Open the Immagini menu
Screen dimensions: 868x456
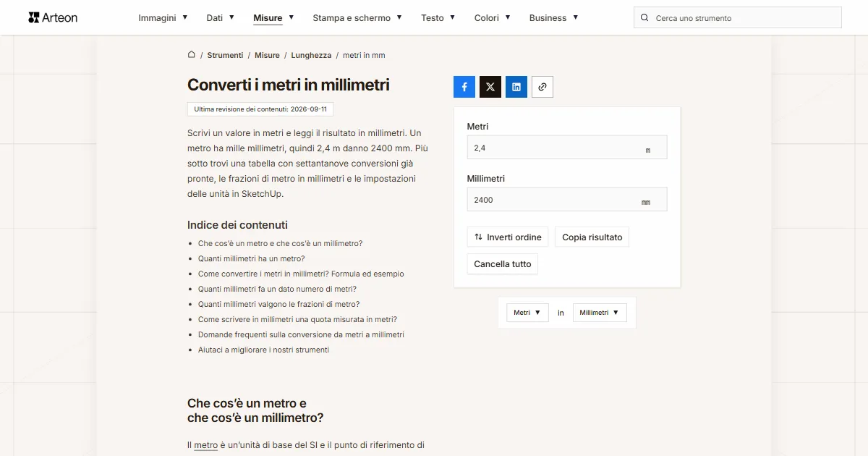point(163,17)
